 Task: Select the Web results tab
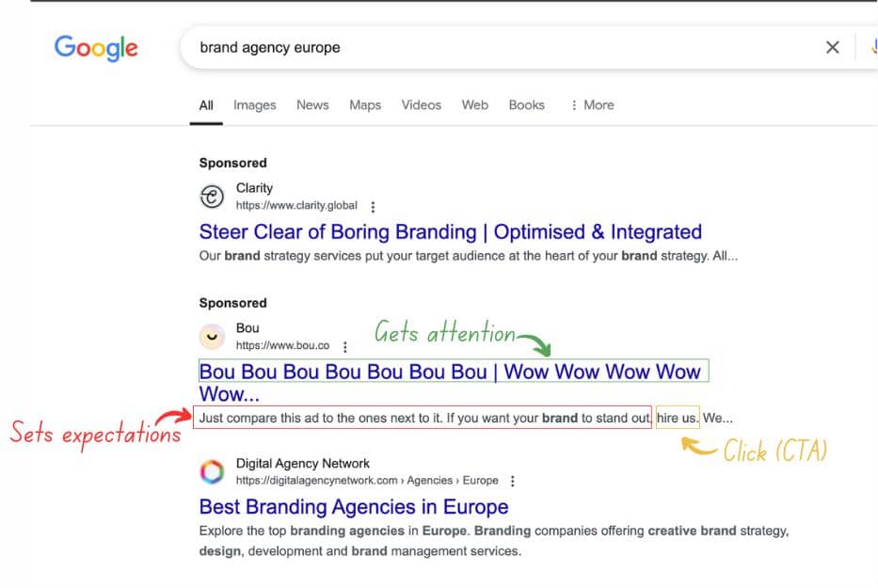pos(475,105)
